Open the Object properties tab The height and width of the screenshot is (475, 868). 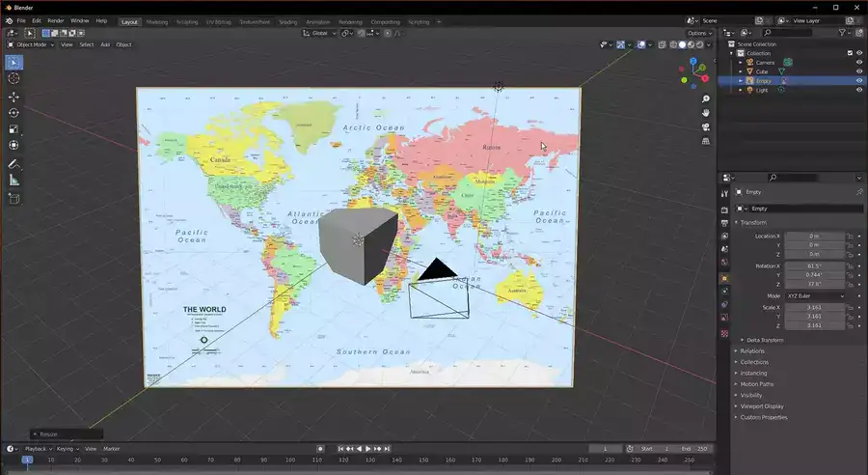(724, 278)
